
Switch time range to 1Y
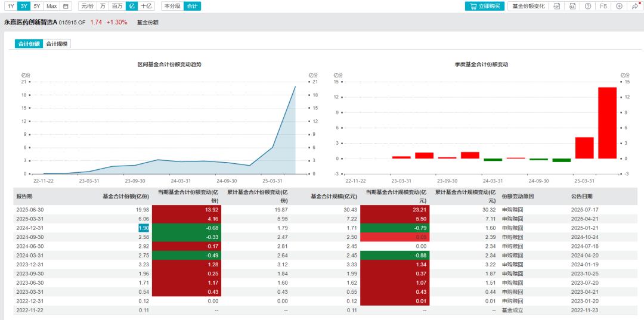coord(11,6)
